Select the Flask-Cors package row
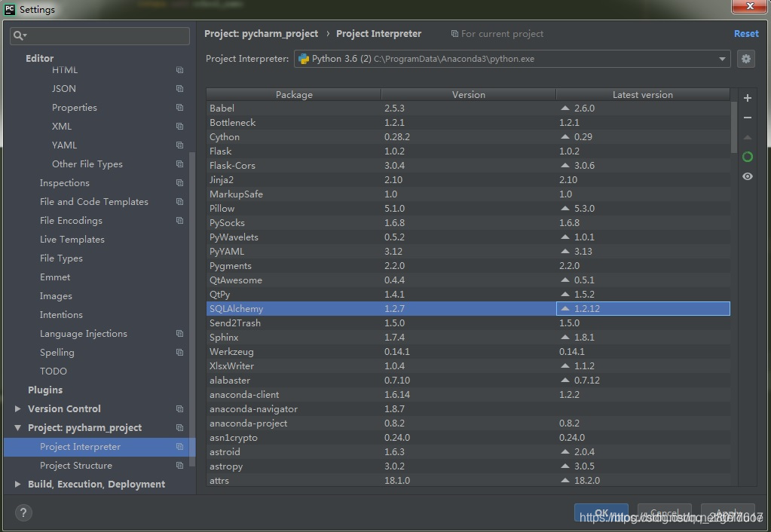 (x=468, y=166)
